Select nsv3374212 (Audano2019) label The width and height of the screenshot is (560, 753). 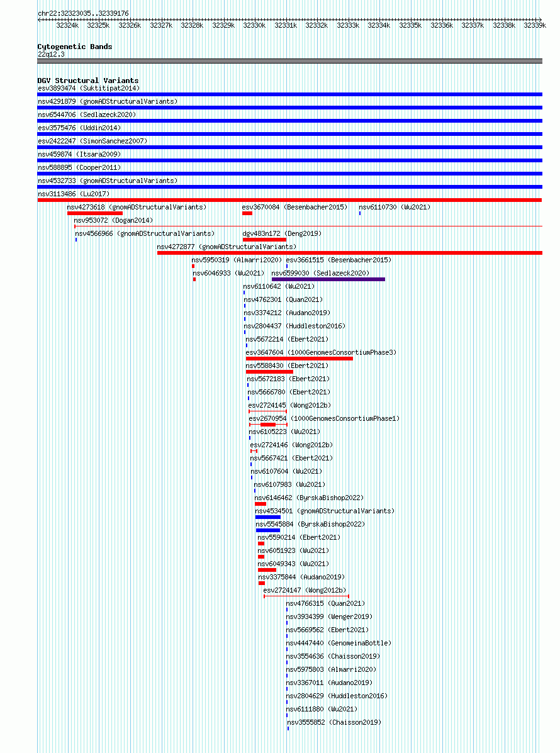point(287,313)
